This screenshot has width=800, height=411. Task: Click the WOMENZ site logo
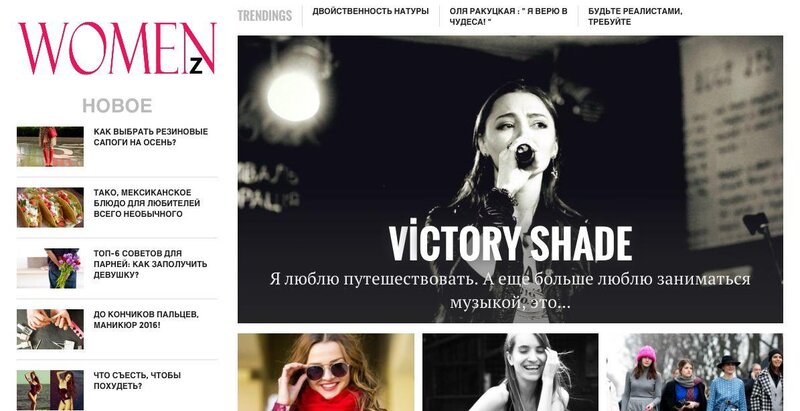[117, 49]
